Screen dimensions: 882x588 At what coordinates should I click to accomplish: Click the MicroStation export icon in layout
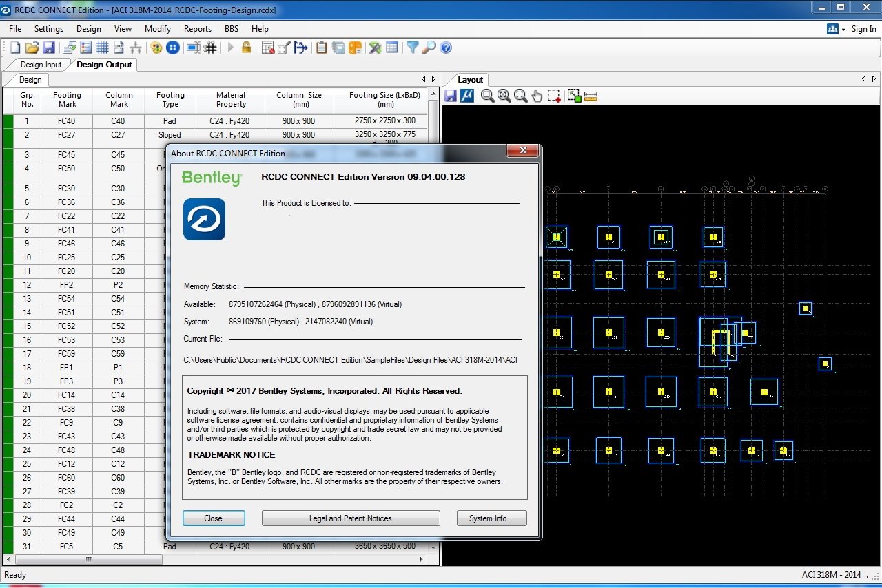coord(467,96)
